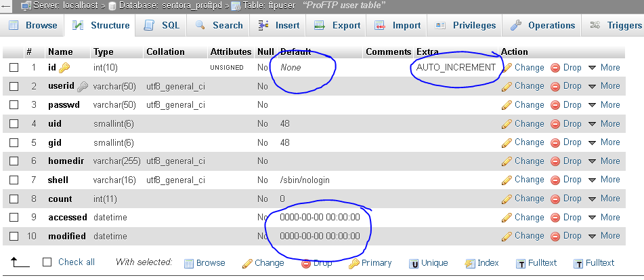Click the red Drop icon for userid row
Viewport: 644px width, 280px height.
tap(555, 86)
